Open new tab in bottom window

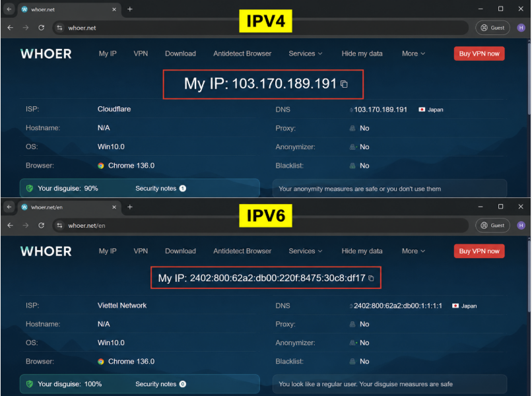129,207
